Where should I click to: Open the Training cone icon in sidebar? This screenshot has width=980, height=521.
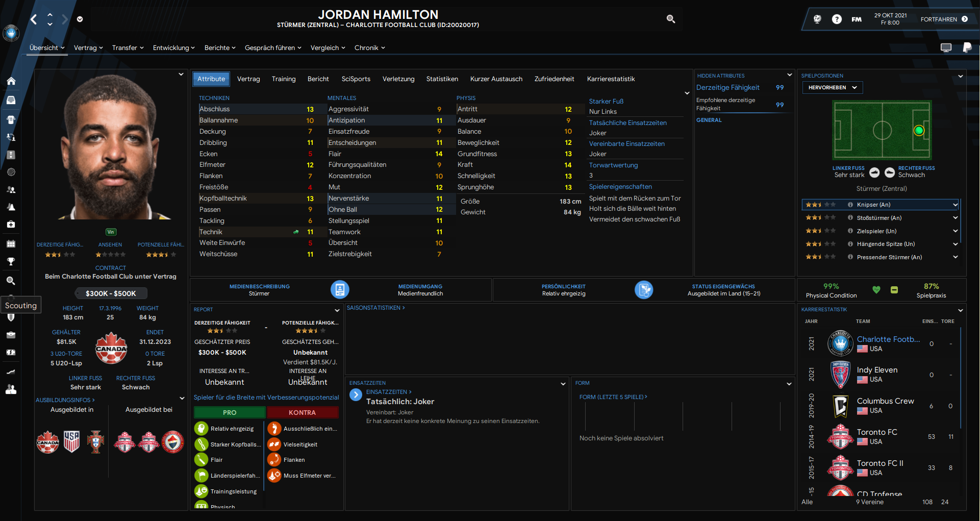pos(11,207)
